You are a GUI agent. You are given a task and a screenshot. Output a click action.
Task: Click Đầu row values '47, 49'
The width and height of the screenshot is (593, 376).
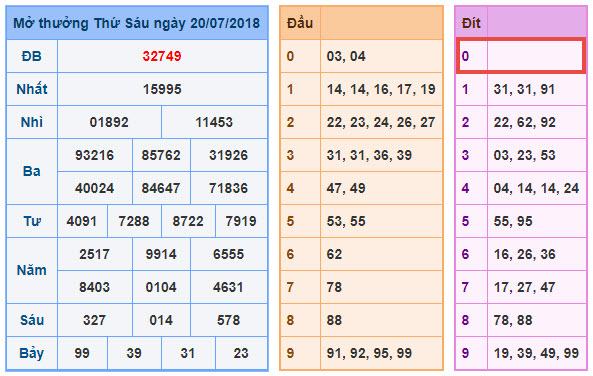[x=346, y=188]
